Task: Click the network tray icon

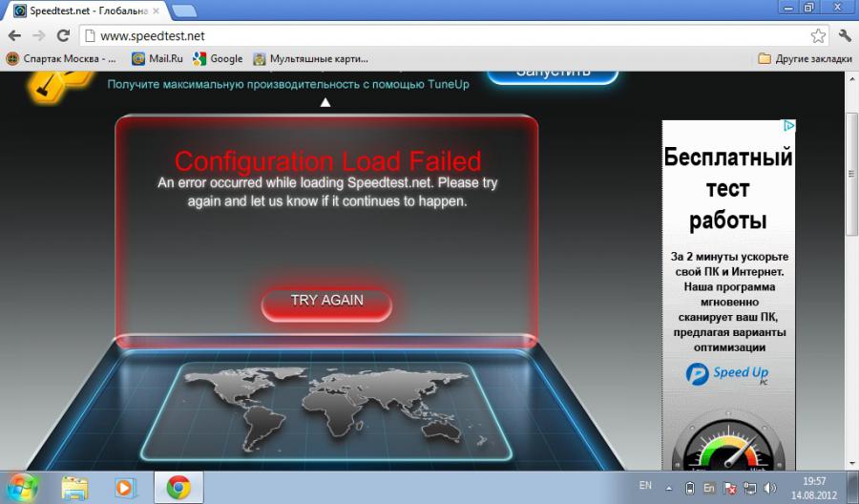Action: click(749, 488)
